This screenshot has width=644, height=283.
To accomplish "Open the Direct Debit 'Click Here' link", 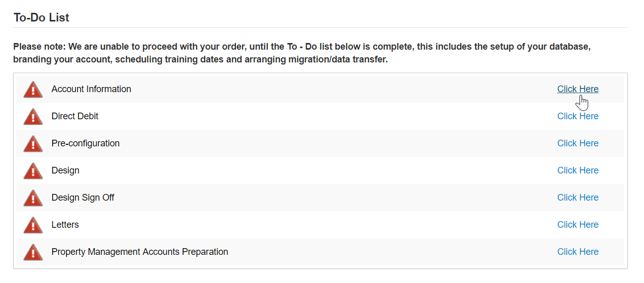I will (x=577, y=116).
